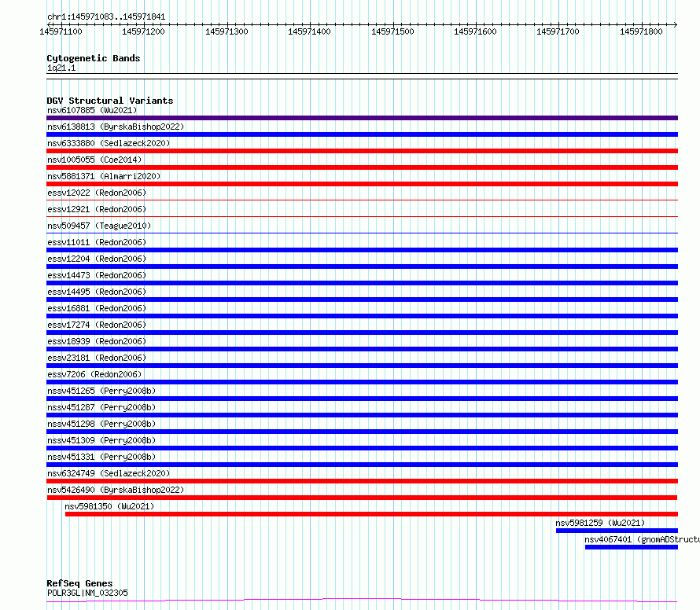Select the thin blue nsv509457 variant line
Viewport: 700px width, 610px height.
pyautogui.click(x=362, y=233)
